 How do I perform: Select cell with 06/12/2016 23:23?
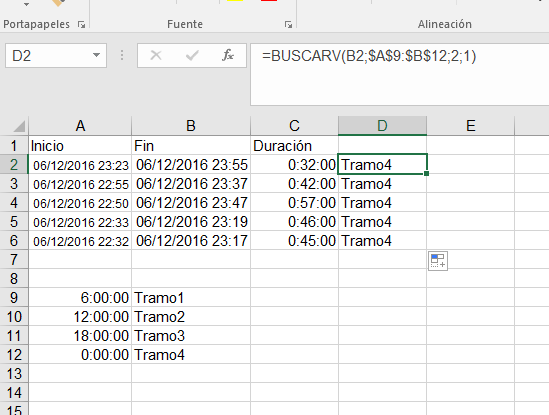click(x=80, y=165)
